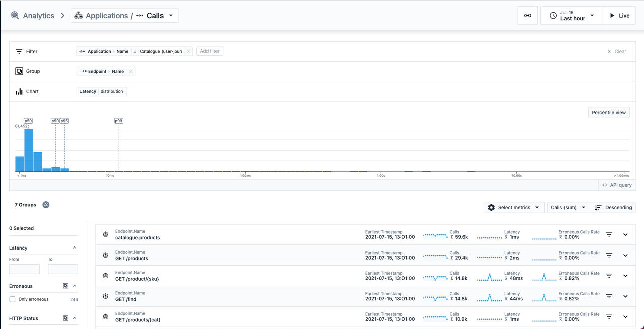
Task: Click the download icon in GET /products/{cat} row
Action: click(106, 317)
